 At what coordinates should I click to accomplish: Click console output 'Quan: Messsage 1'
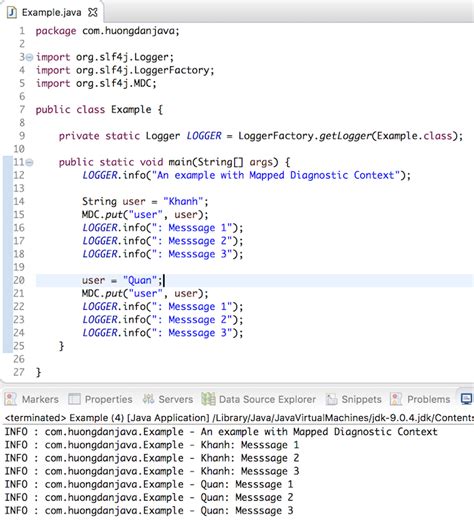247,484
